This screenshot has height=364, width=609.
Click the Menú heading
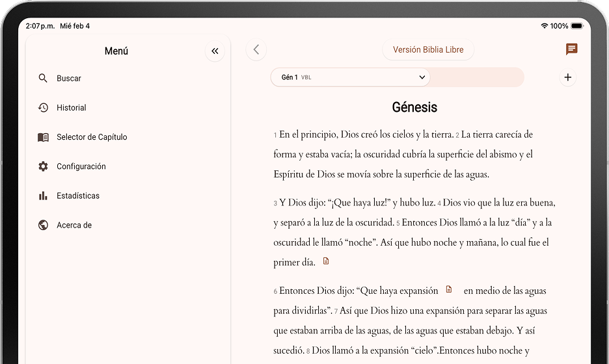point(116,51)
